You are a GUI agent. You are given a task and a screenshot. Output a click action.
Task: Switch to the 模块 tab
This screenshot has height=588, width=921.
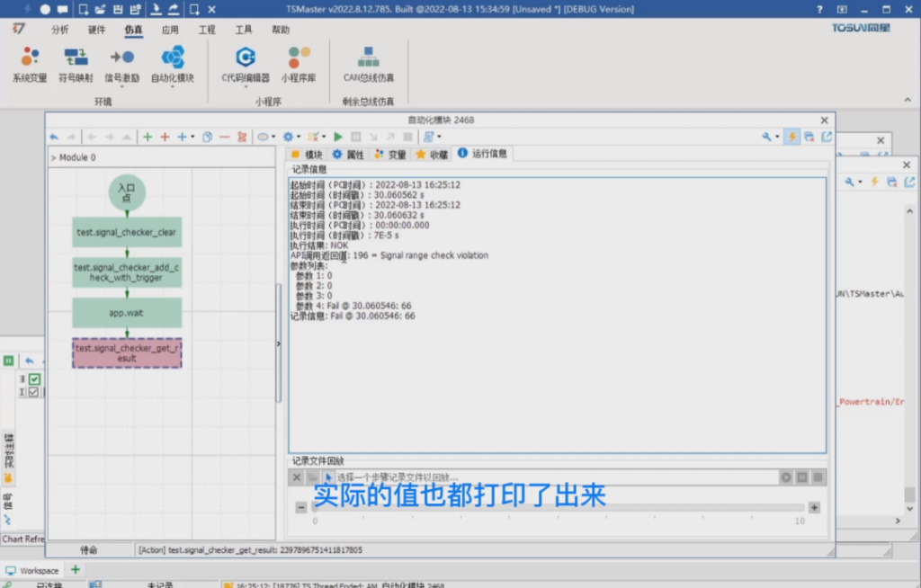307,155
